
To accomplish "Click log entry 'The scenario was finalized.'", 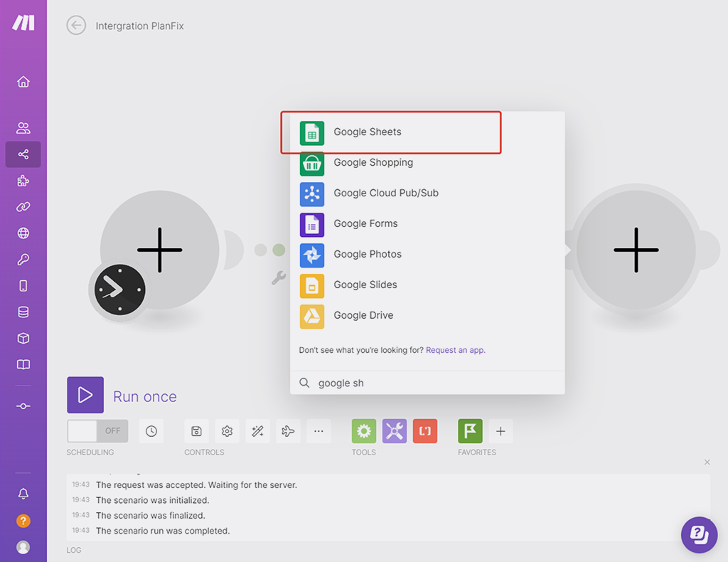I will pos(151,516).
